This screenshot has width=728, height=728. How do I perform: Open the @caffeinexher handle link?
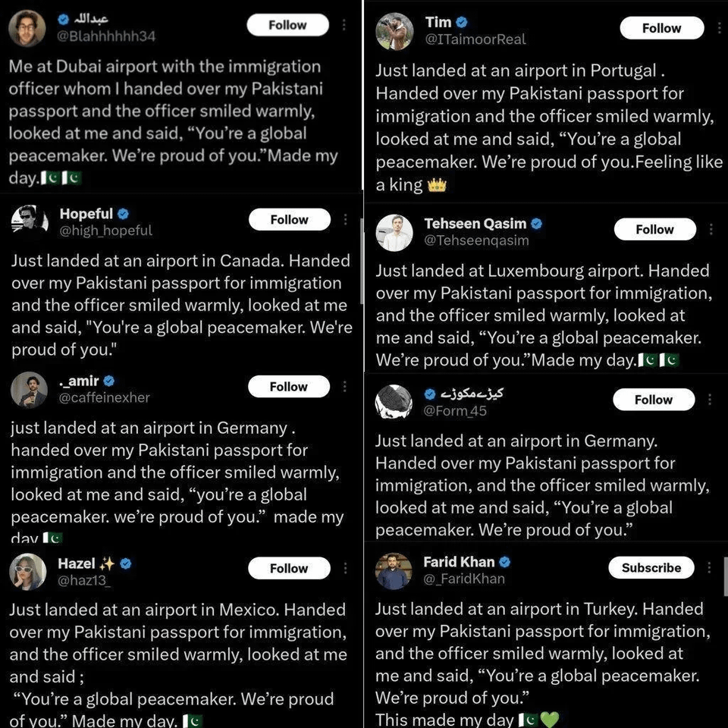pos(105,397)
